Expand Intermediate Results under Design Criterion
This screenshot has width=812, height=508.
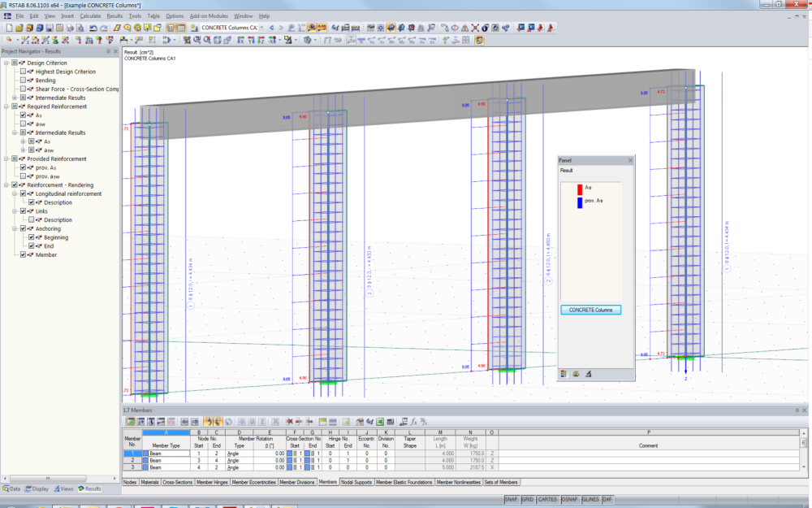coord(15,98)
